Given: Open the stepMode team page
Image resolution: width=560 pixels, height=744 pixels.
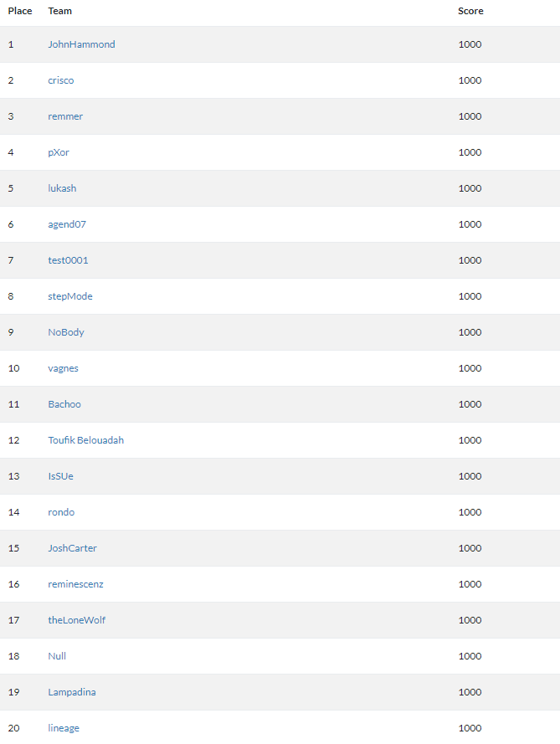Looking at the screenshot, I should tap(70, 296).
